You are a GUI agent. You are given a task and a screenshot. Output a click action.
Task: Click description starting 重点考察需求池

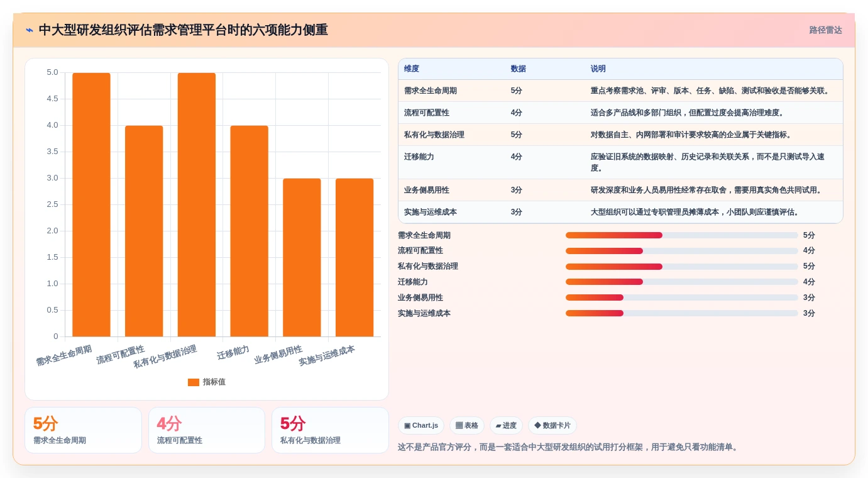(x=710, y=91)
